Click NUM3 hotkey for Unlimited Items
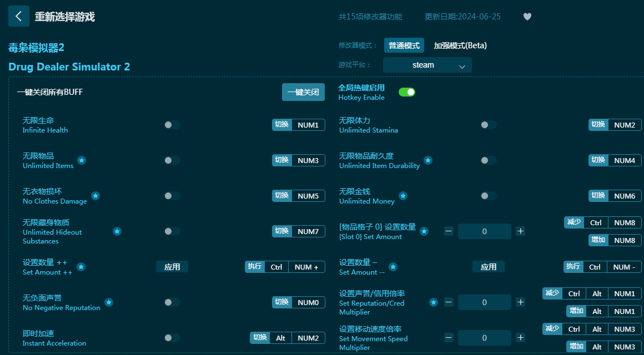This screenshot has width=644, height=355. pyautogui.click(x=308, y=160)
